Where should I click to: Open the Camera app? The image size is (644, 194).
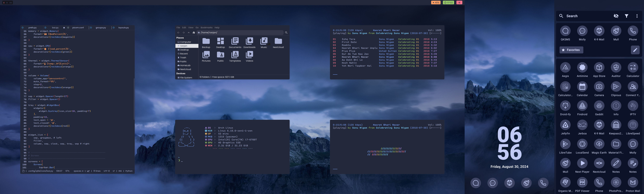tap(599, 87)
